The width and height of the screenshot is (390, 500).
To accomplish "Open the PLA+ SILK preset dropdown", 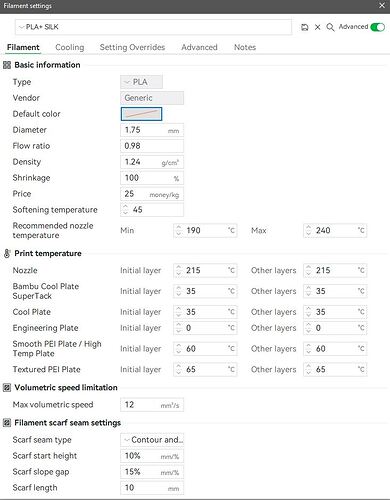I will [153, 27].
